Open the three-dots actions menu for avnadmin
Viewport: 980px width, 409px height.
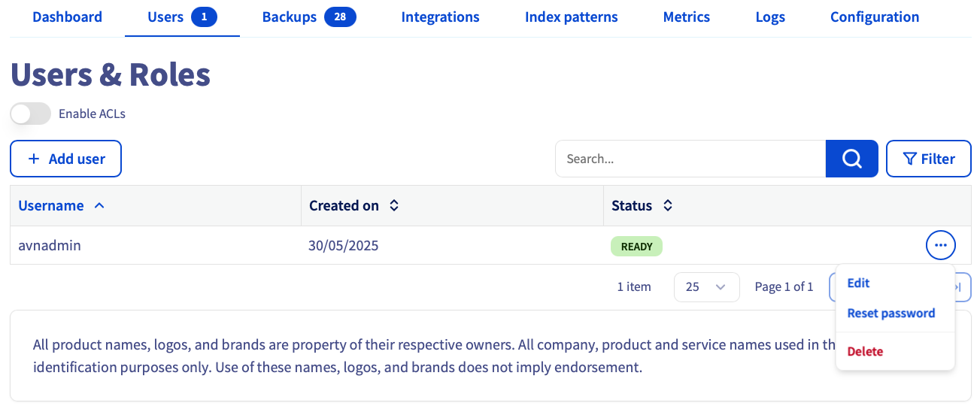940,245
